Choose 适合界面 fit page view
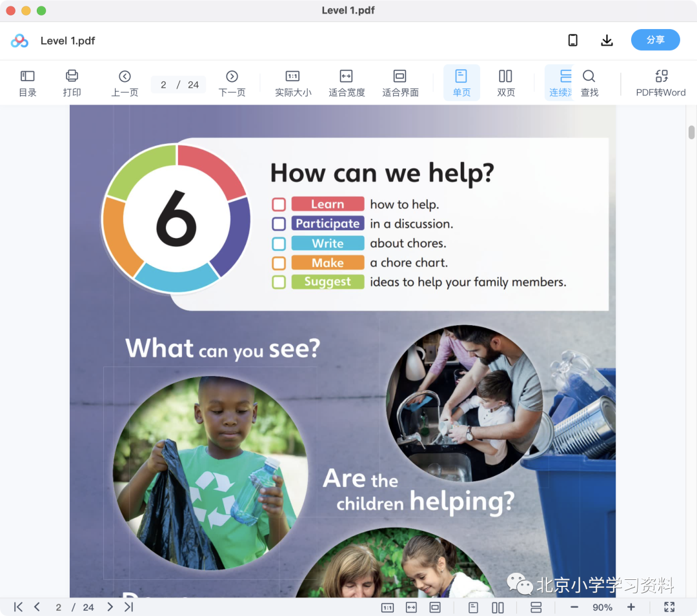697x616 pixels. (400, 83)
